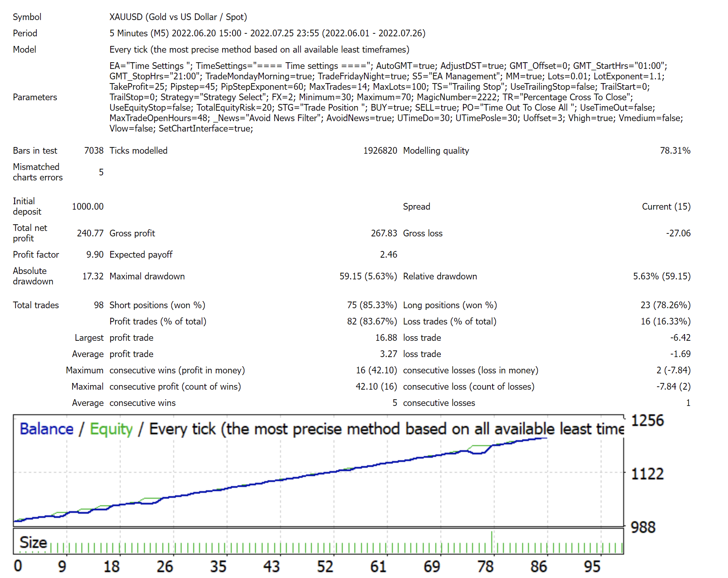Click the Gross profit value 267.83
The width and height of the screenshot is (728, 578).
pyautogui.click(x=384, y=233)
